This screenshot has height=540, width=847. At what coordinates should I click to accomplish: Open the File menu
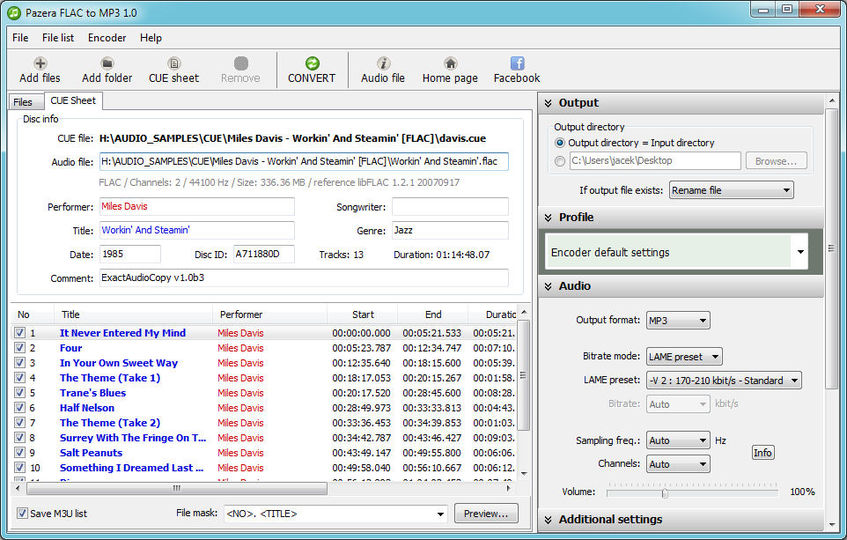20,38
